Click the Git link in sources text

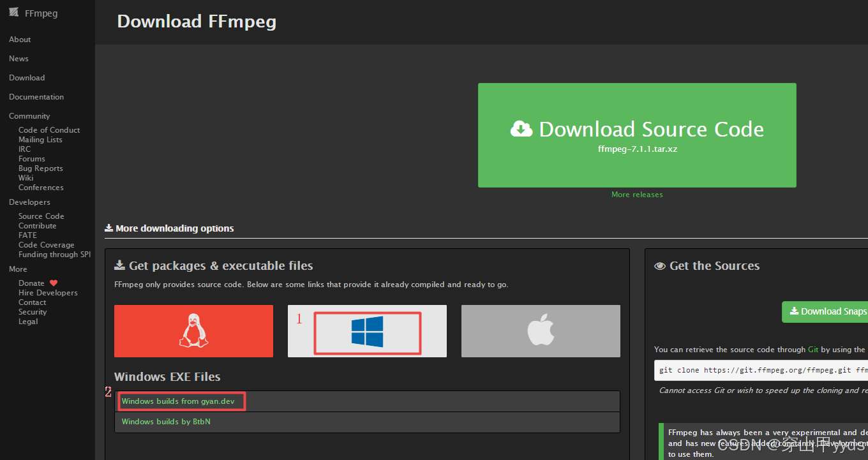(x=813, y=350)
